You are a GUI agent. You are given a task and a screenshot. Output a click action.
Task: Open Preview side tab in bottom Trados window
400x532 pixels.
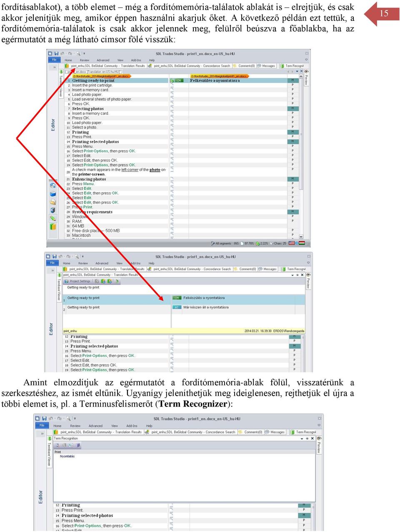319,446
